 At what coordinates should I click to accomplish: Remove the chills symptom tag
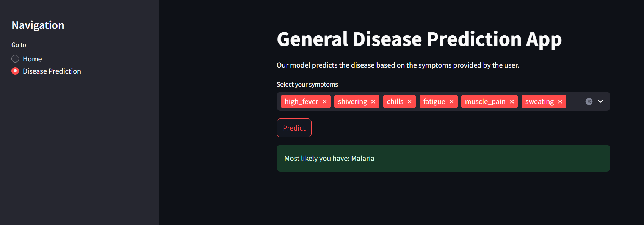tap(409, 101)
